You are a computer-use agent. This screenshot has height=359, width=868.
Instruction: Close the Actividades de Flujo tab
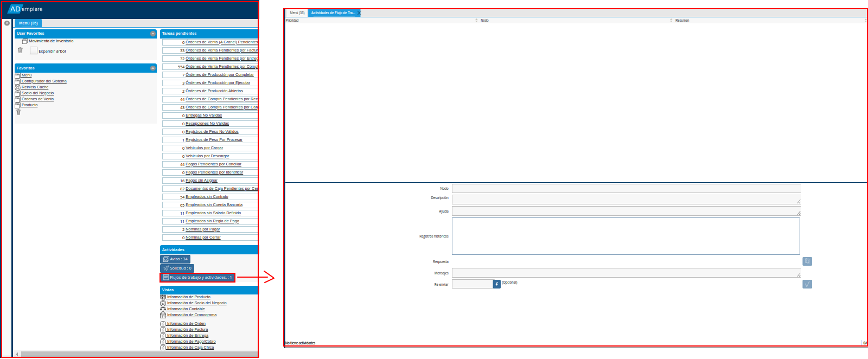359,13
